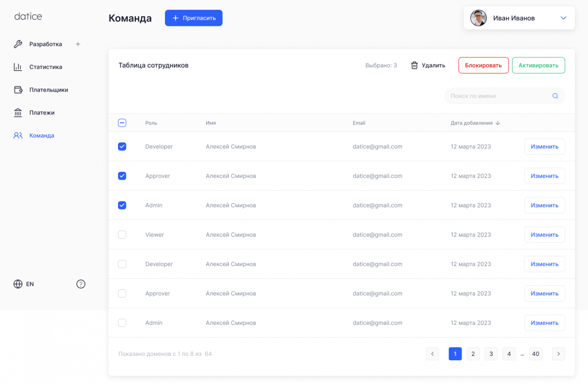
Task: Go to page 4
Action: coord(509,354)
